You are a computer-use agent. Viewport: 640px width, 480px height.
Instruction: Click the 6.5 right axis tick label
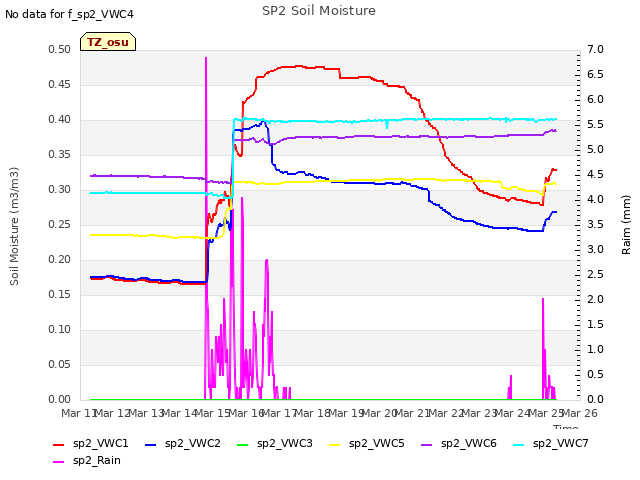[595, 75]
